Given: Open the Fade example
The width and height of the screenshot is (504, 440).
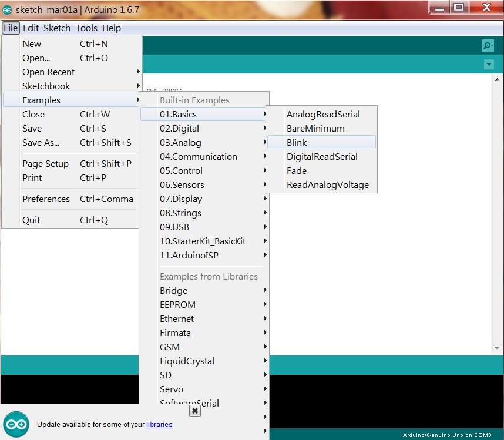Looking at the screenshot, I should point(321,171).
